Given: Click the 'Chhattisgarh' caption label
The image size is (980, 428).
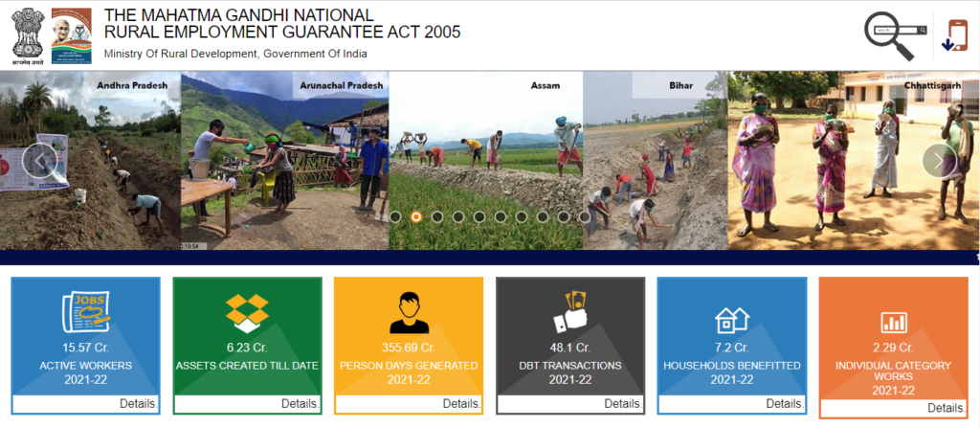Looking at the screenshot, I should [932, 85].
